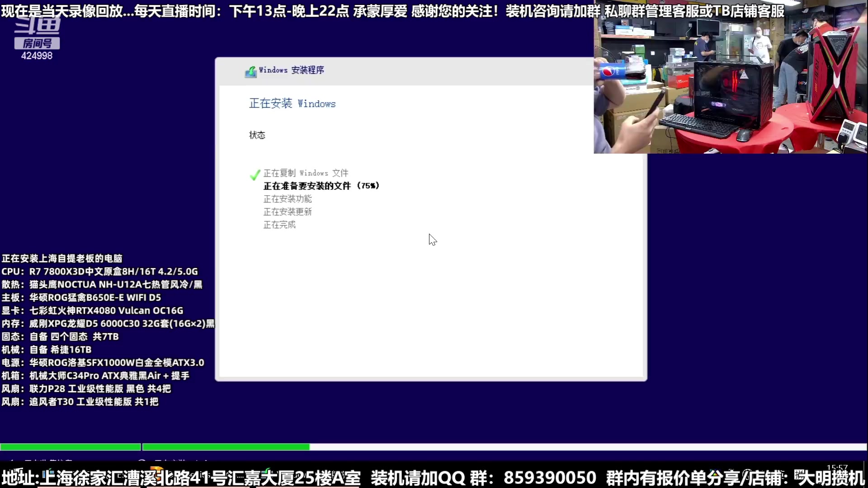Switch to the 正在准备要安装的文件 (75%) item
The image size is (868, 488).
point(321,186)
